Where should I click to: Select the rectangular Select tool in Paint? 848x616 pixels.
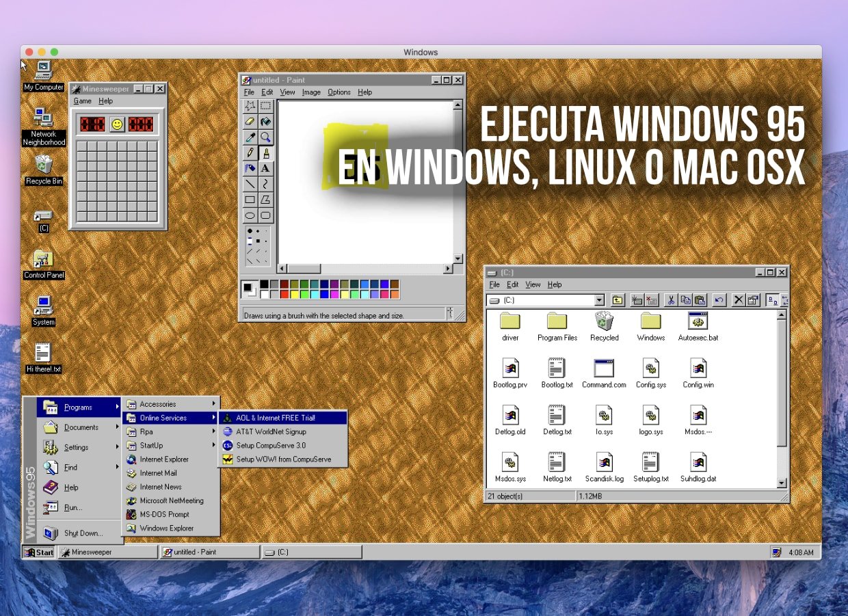tap(265, 106)
